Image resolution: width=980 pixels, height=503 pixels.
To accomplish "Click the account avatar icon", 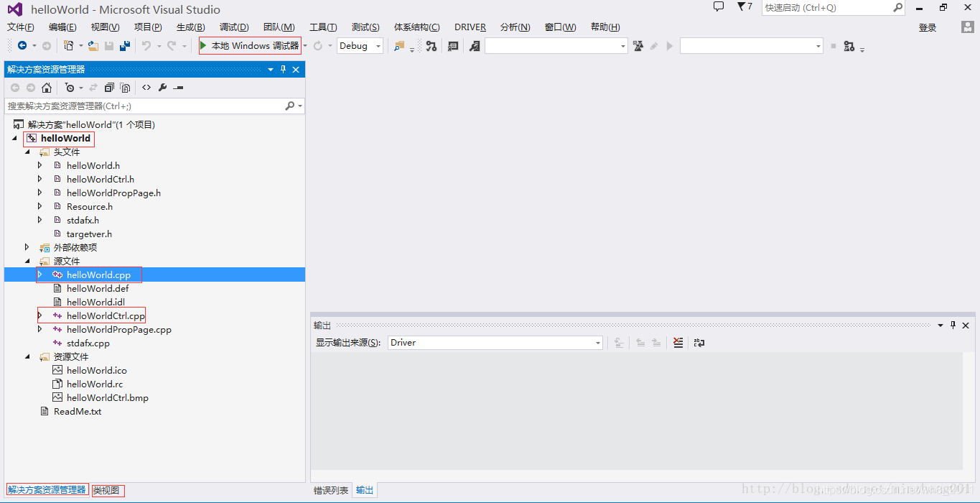I will pyautogui.click(x=968, y=27).
